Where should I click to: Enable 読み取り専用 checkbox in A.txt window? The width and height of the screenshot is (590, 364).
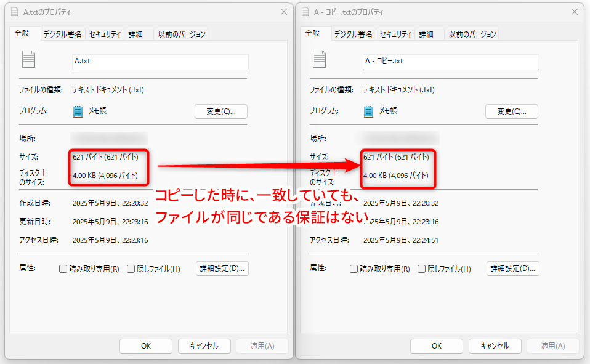pos(63,269)
